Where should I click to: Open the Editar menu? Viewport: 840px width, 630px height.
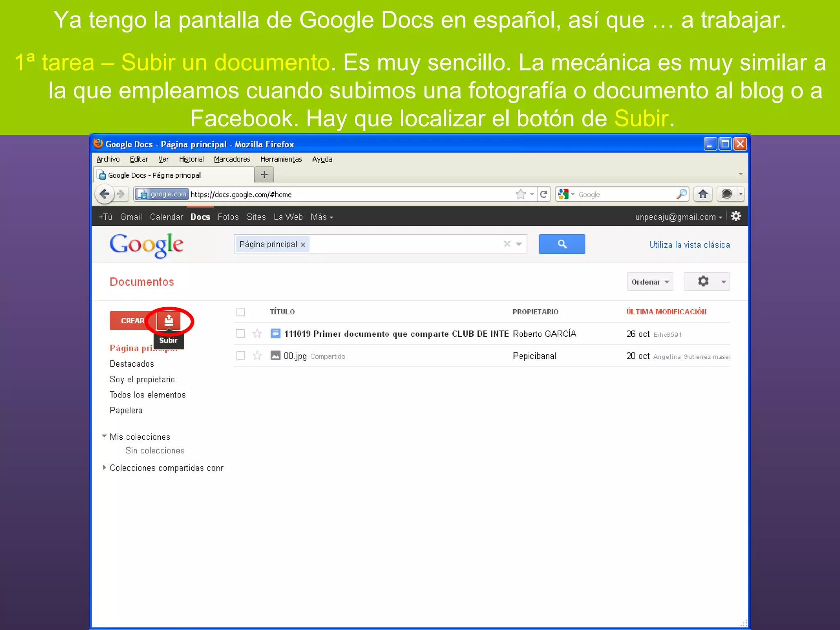139,159
